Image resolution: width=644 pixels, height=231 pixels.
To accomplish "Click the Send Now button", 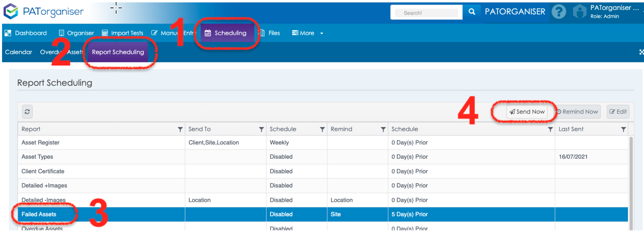I will pyautogui.click(x=527, y=112).
